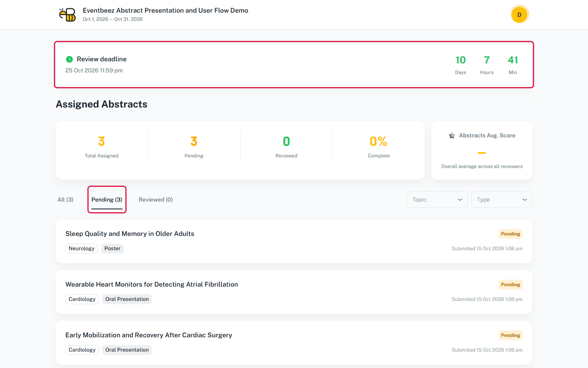Click Pending badge on Sleep Quality abstract
Viewport: 588px width, 368px height.
(510, 234)
